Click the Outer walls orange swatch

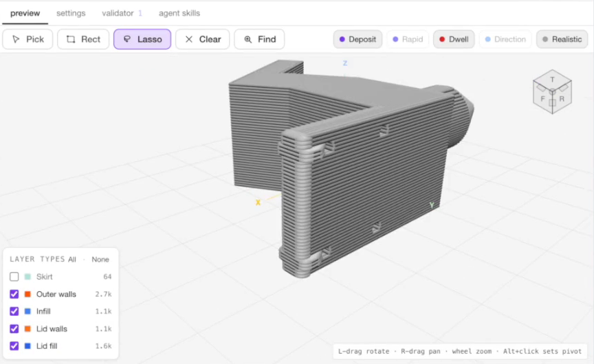click(27, 294)
